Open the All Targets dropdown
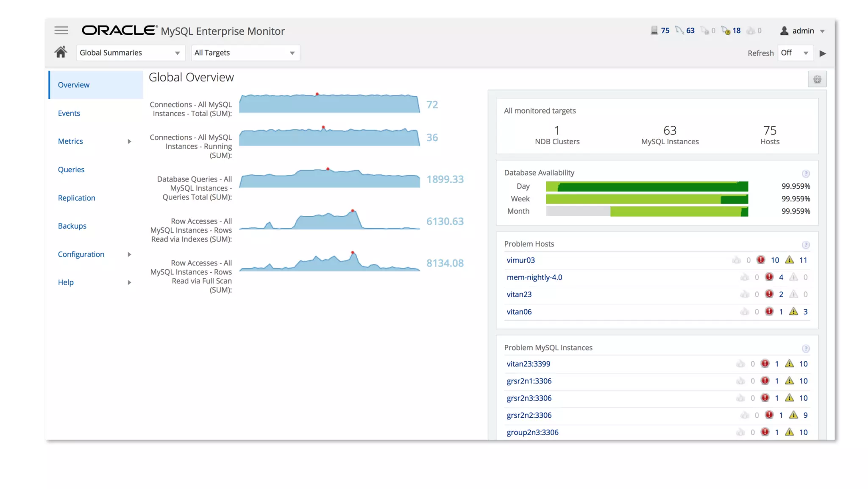 [x=245, y=53]
